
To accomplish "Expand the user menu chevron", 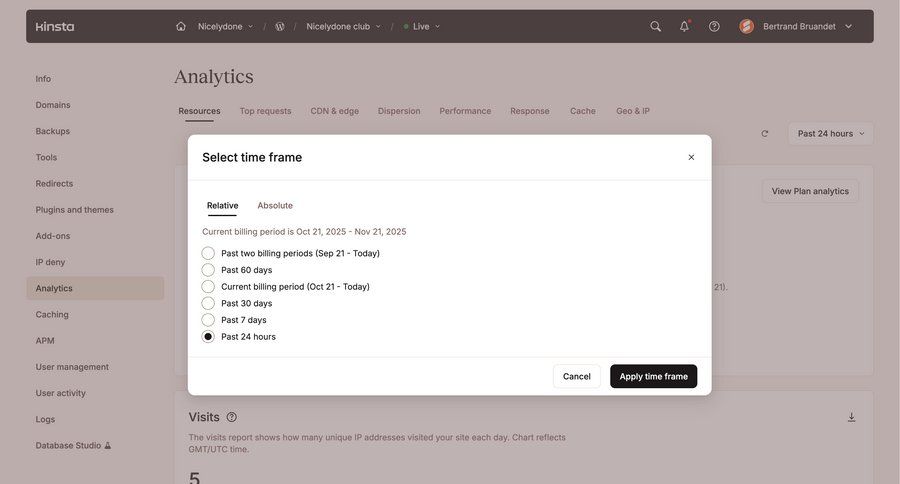I will click(848, 26).
